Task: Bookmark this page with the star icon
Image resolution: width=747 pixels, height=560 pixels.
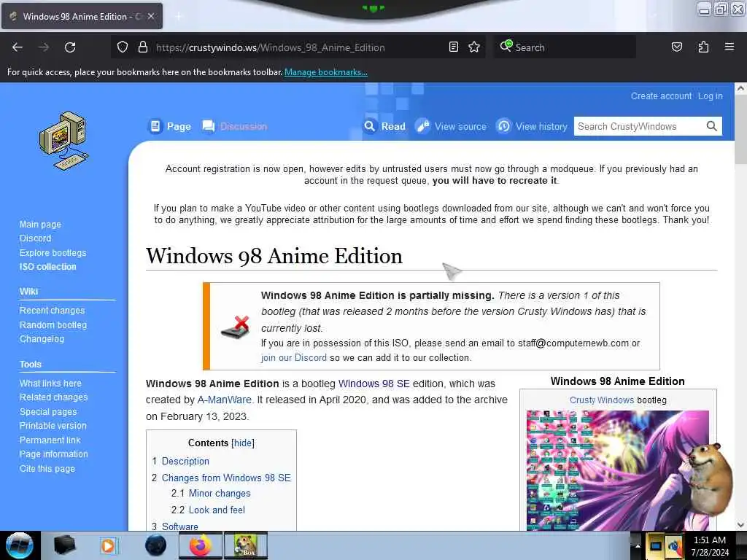Action: click(474, 47)
